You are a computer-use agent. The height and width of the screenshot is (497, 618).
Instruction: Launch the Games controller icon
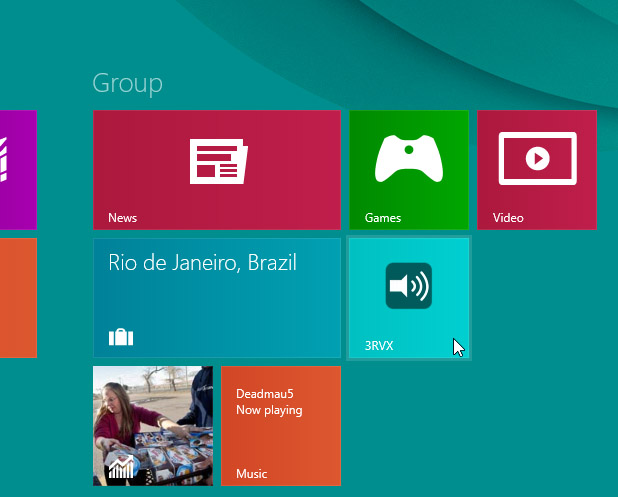point(409,158)
